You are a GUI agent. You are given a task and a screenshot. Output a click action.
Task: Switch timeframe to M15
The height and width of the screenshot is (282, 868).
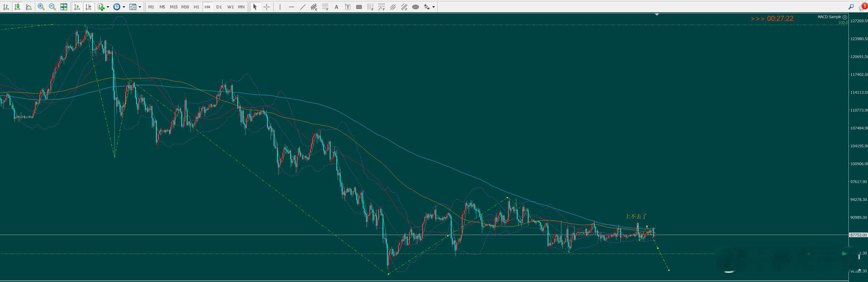(174, 7)
